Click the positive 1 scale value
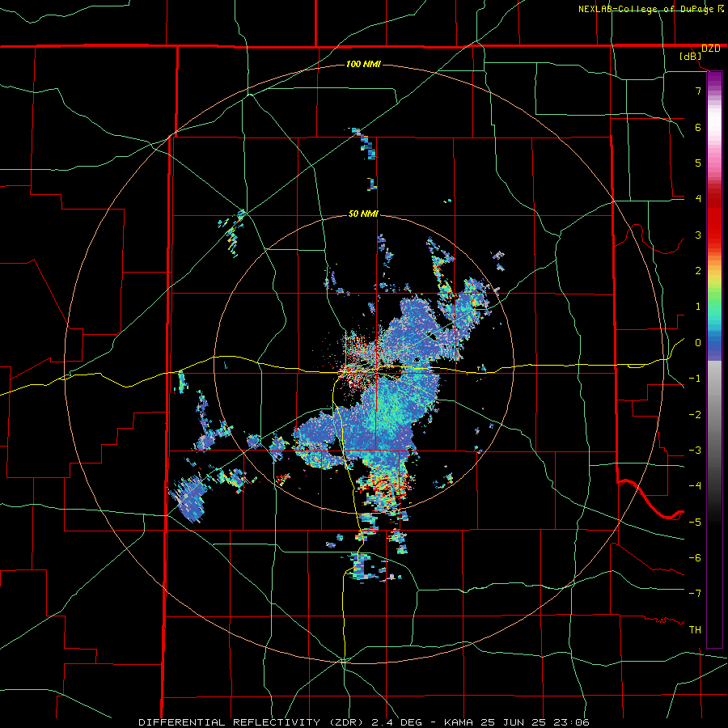The image size is (728, 728). (698, 307)
